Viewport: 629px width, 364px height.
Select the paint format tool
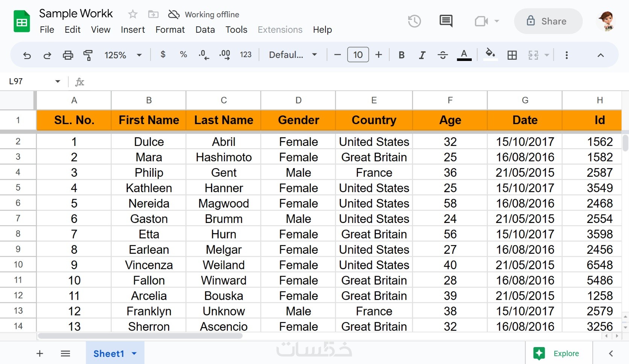pos(88,55)
